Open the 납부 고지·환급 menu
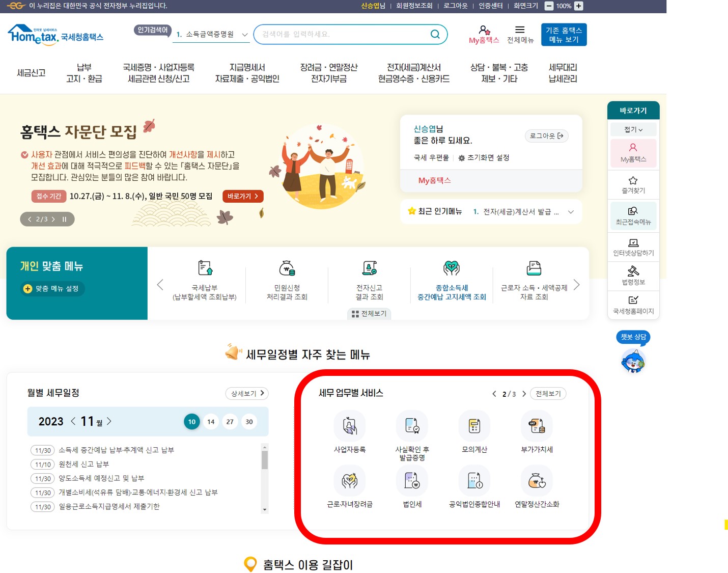 84,73
